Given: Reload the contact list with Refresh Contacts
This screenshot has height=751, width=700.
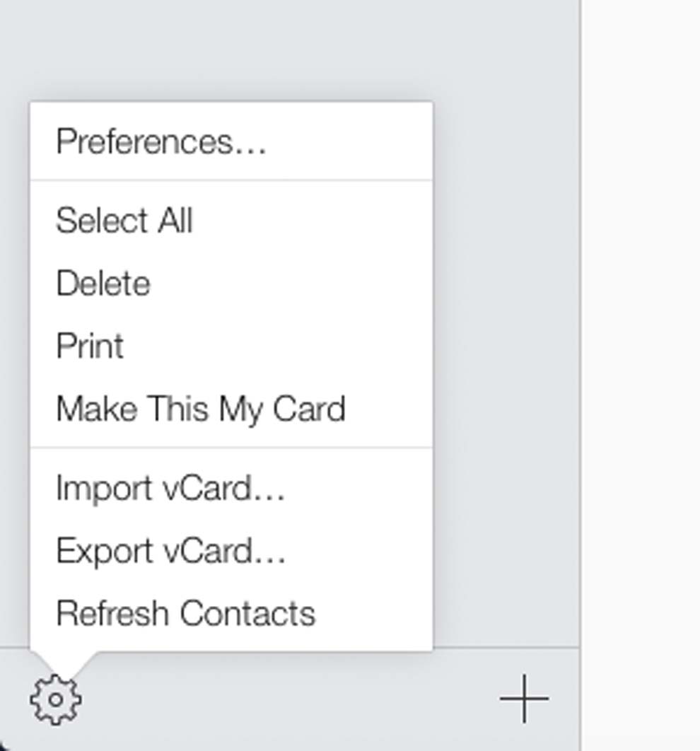Looking at the screenshot, I should [231, 615].
